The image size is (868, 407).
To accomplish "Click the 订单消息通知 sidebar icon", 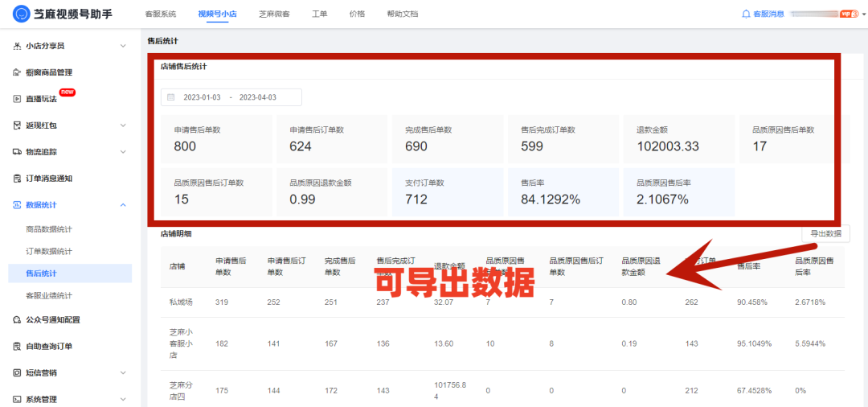I will [x=17, y=179].
